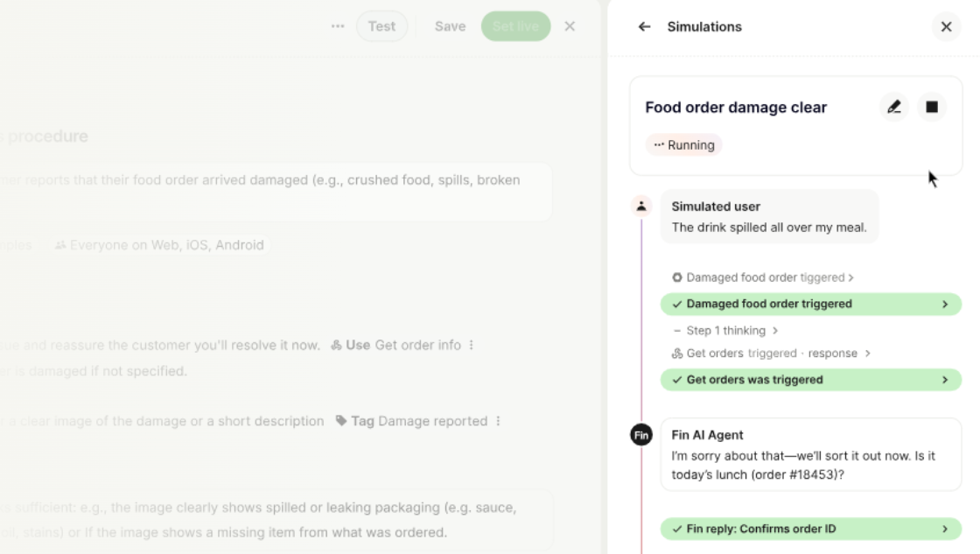Click Everyone on Web, iOS, Android audience
The width and height of the screenshot is (980, 554).
pyautogui.click(x=159, y=245)
